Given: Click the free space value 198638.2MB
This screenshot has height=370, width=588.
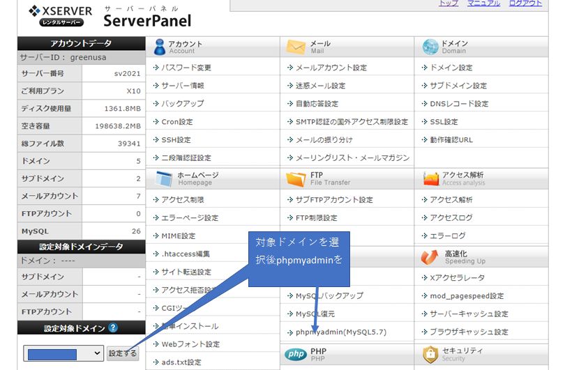Looking at the screenshot, I should tap(118, 126).
